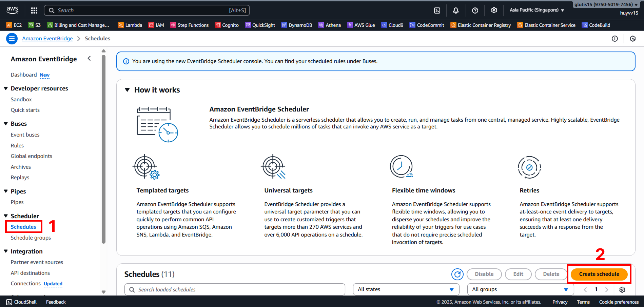Collapse the Buses sidebar section
The image size is (644, 307).
pos(6,124)
